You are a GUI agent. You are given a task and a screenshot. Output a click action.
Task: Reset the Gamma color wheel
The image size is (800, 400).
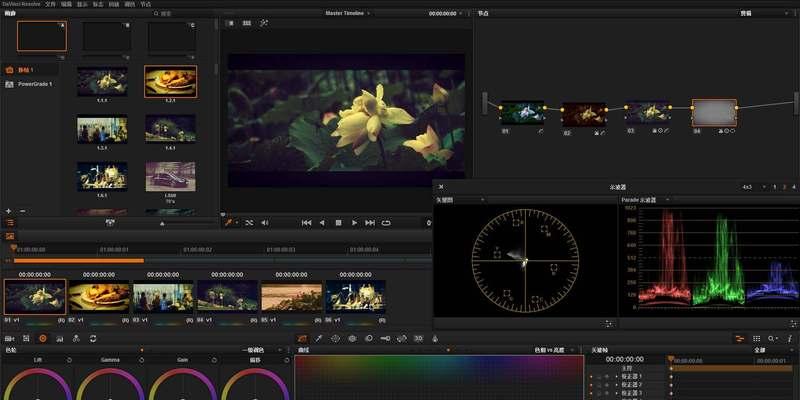click(x=141, y=360)
